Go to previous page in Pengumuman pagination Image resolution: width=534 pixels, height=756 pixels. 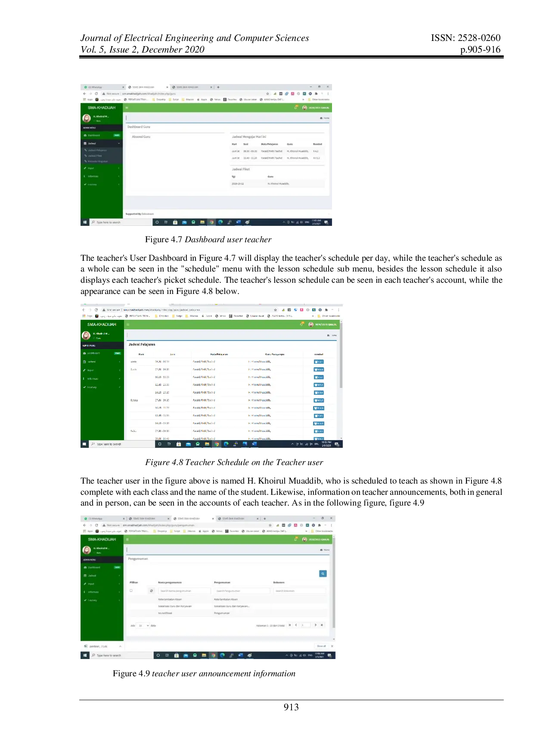tap(296, 625)
